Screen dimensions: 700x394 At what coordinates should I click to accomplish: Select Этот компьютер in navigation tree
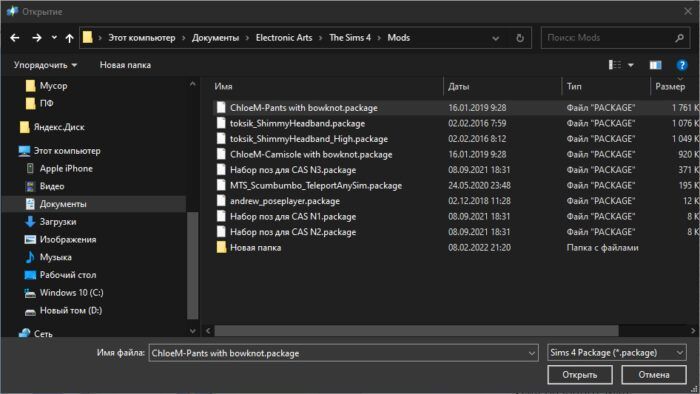(67, 151)
